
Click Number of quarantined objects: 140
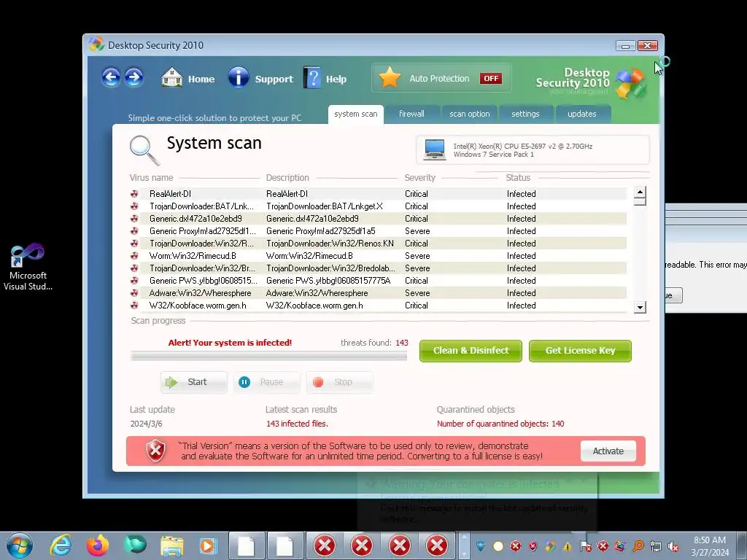[x=500, y=424]
